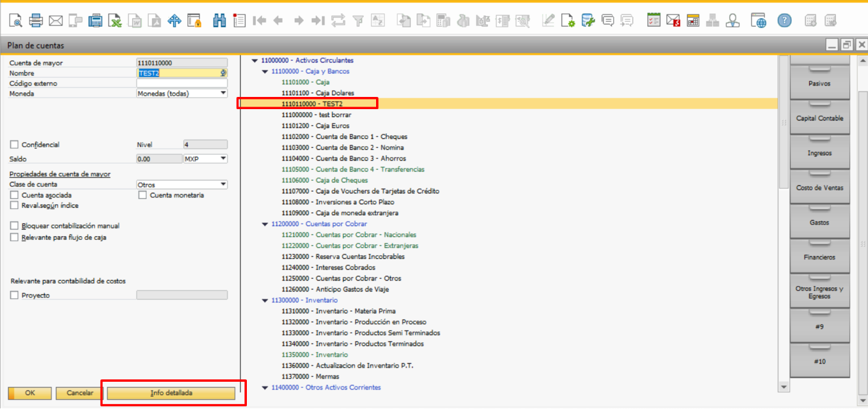The image size is (868, 409).
Task: Select 11101200 - Caja Euros row
Action: [315, 126]
